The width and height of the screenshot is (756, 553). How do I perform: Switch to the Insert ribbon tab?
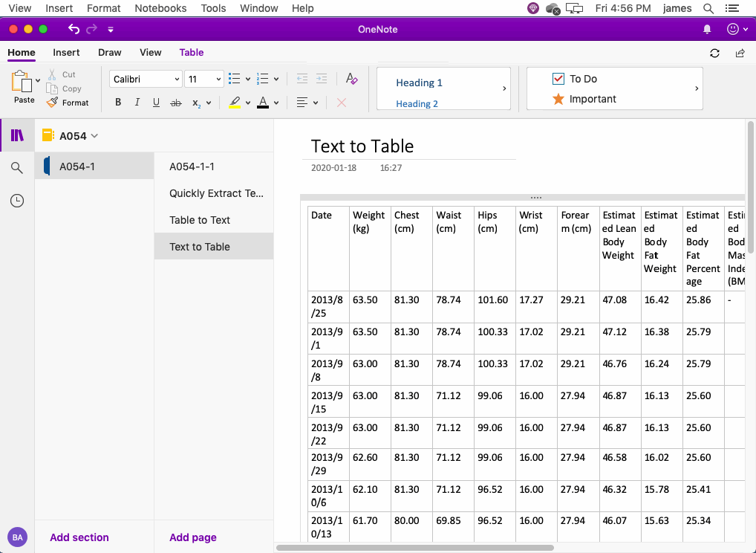66,53
